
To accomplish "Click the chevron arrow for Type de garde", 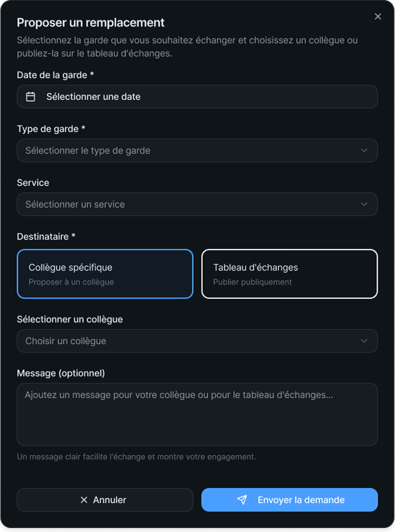I will [x=364, y=150].
